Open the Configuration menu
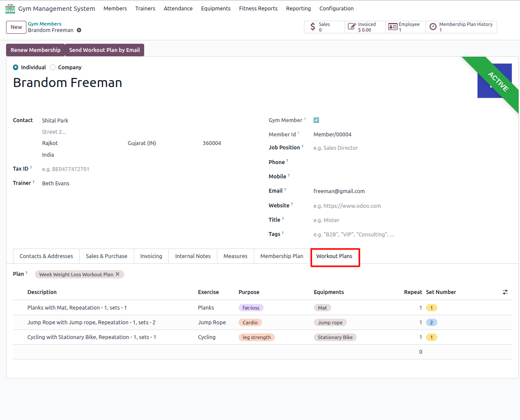The image size is (520, 420). click(336, 9)
